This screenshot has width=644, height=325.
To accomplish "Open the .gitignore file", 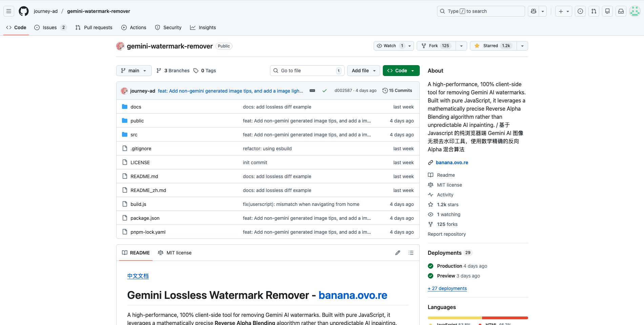I will coord(141,149).
